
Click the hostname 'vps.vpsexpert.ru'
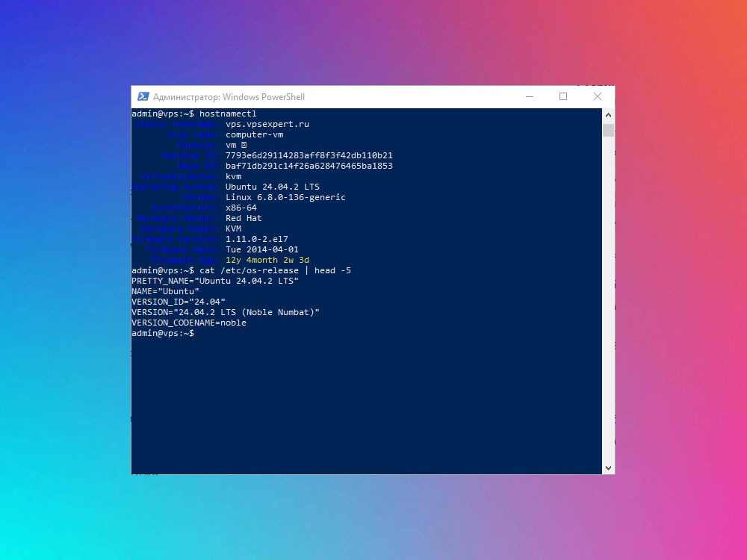coord(267,124)
